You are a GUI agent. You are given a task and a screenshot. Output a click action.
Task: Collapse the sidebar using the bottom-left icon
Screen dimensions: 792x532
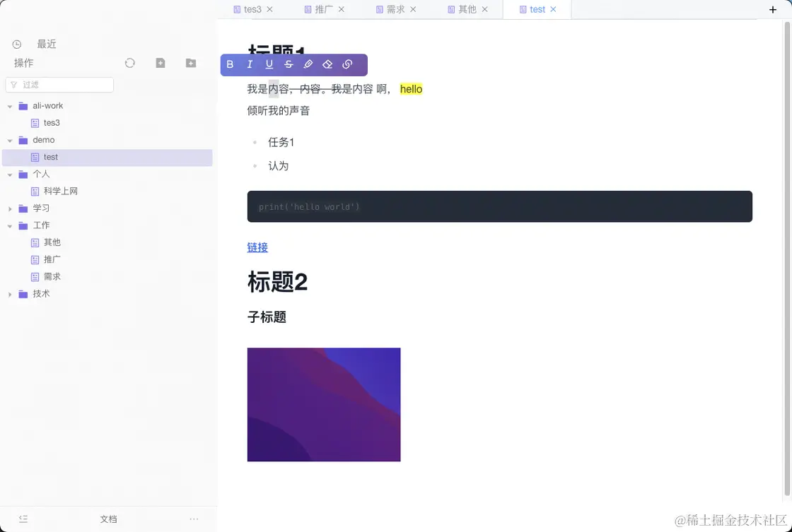coord(23,519)
